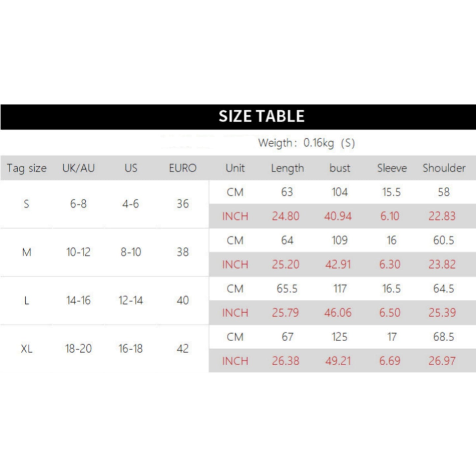Click the SIZE TABLE title banner

(x=262, y=117)
